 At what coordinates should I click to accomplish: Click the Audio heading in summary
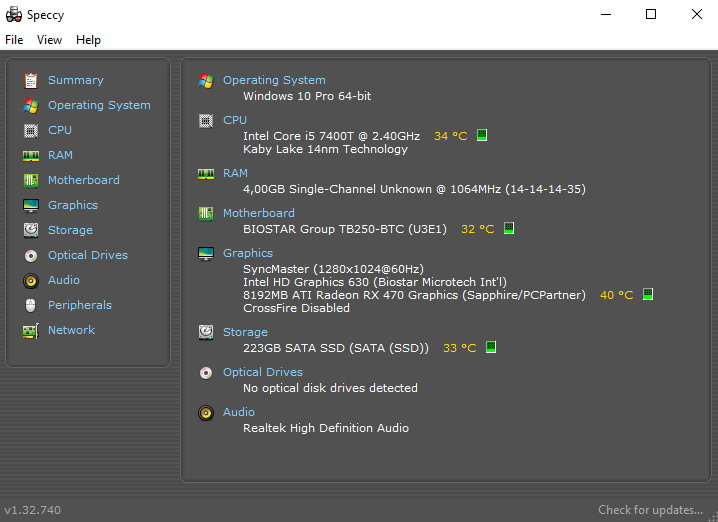tap(239, 412)
